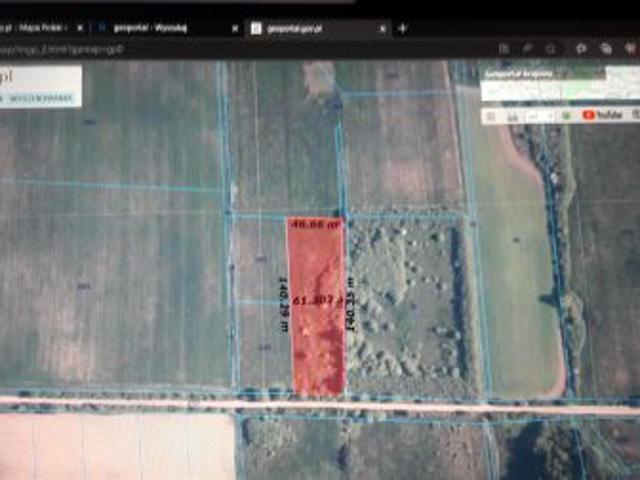This screenshot has width=640, height=480.
Task: Focus the browser address bar
Action: pos(245,50)
